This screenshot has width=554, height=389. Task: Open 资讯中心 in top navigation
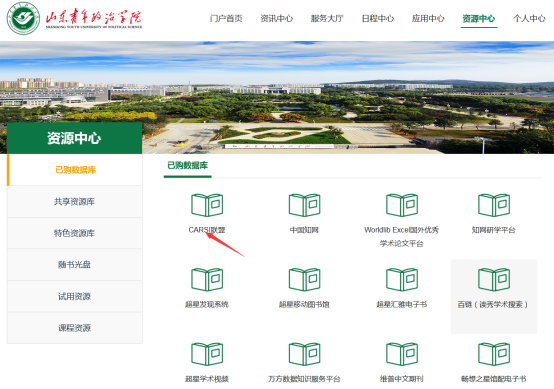coord(277,18)
